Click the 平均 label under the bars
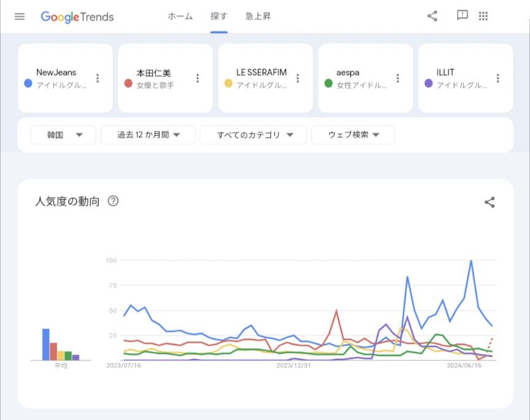Screen dimensions: 530x420 click(61, 365)
